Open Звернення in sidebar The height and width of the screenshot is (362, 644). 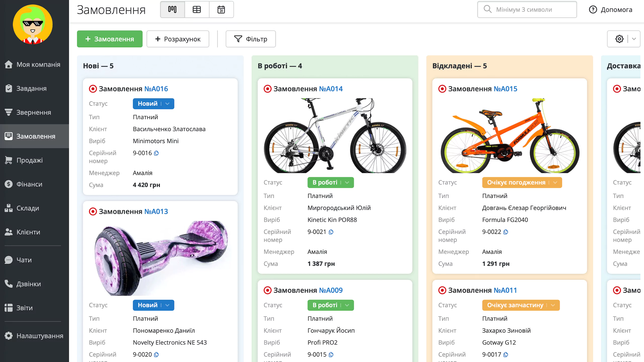tap(34, 112)
